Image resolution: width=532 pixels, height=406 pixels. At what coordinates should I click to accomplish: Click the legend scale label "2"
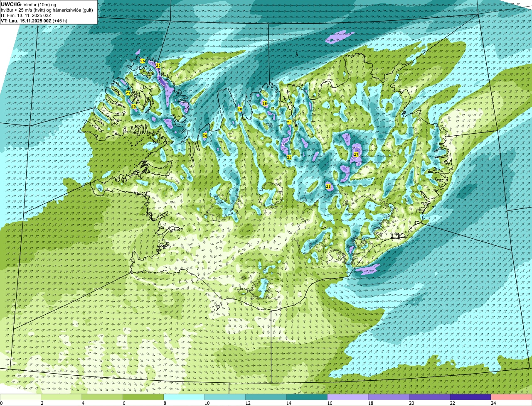(x=42, y=403)
